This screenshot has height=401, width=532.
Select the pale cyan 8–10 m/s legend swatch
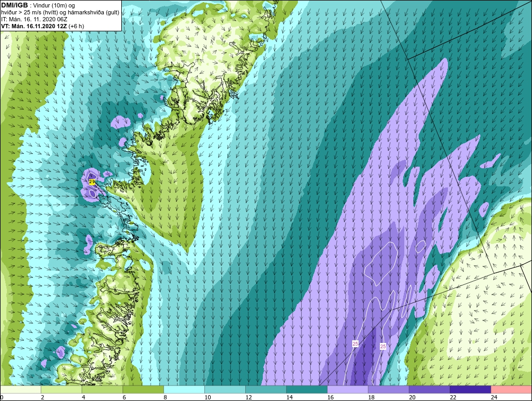point(184,389)
